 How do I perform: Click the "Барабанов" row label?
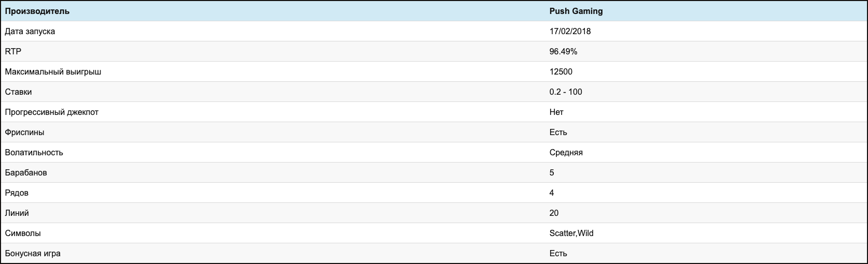pos(26,172)
